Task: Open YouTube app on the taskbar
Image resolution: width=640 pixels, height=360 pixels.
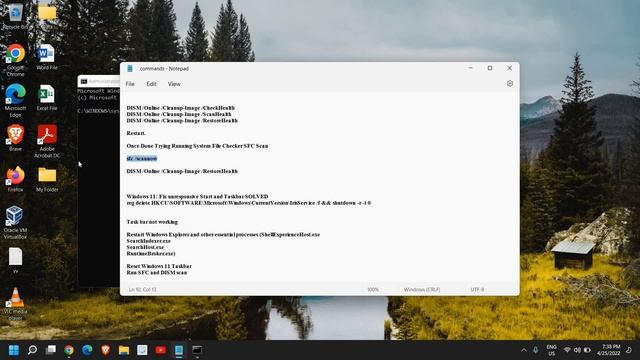Action: coord(161,350)
